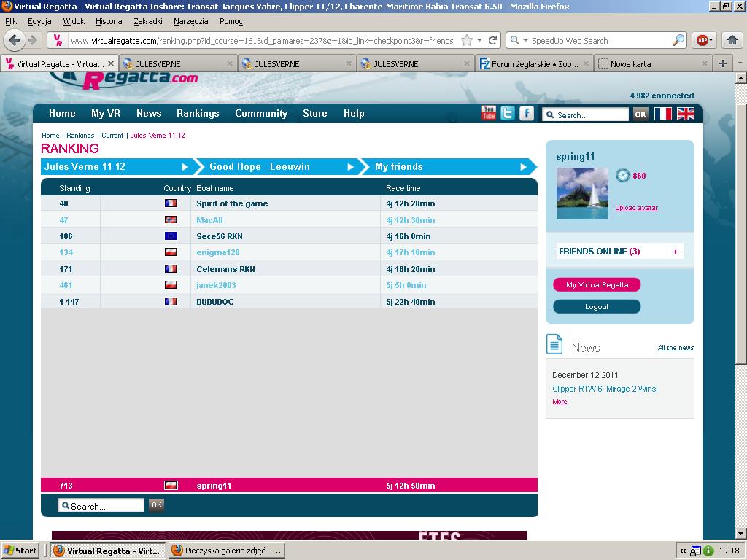The width and height of the screenshot is (747, 560).
Task: Expand the Jules Verne 11-12 dropdown
Action: point(117,167)
